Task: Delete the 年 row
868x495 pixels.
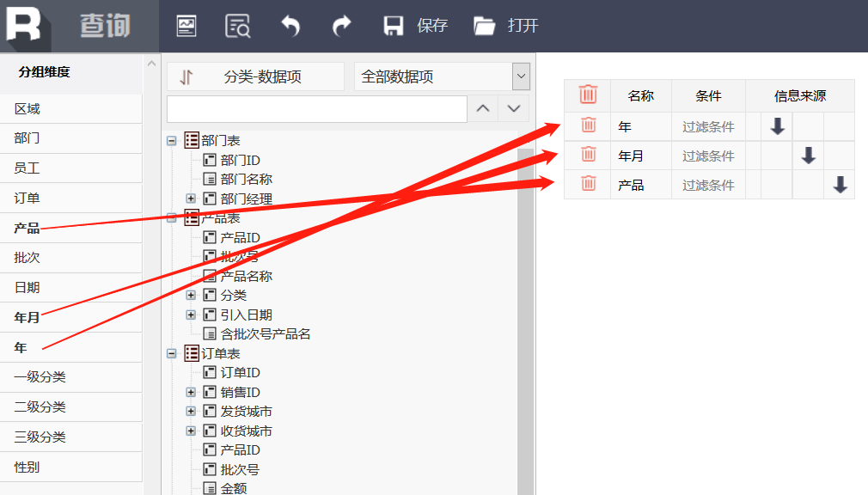Action: (x=589, y=125)
